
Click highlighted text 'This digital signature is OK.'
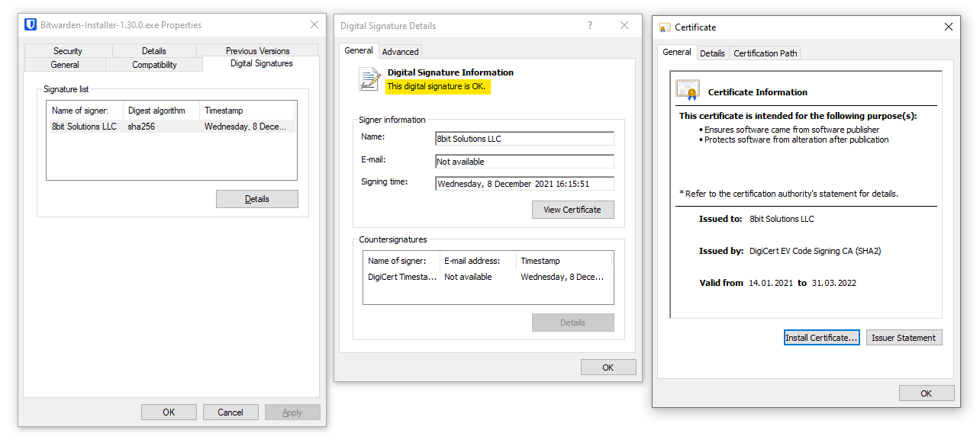click(436, 87)
